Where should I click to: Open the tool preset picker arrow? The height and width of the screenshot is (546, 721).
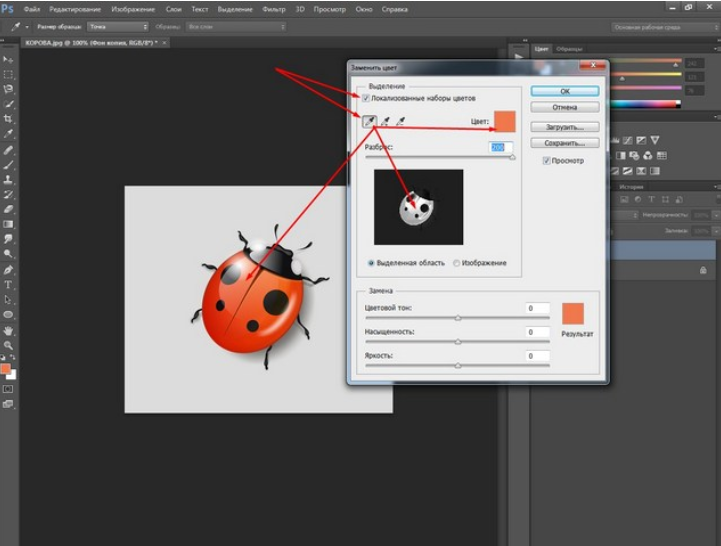(27, 27)
